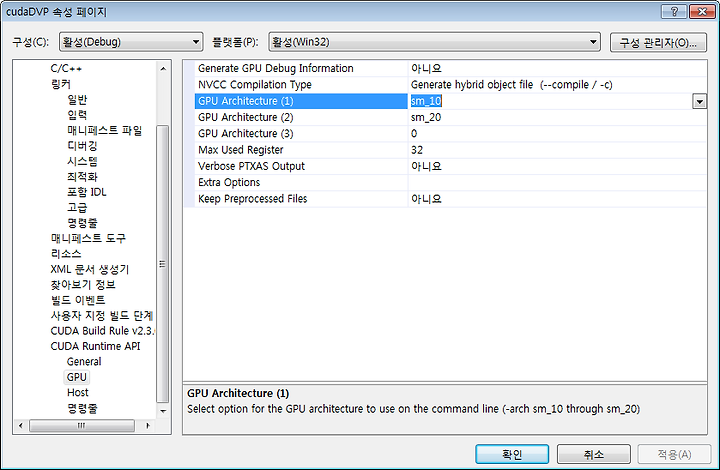Click GPU Architecture (3) value 0
The image size is (720, 470).
(x=557, y=134)
